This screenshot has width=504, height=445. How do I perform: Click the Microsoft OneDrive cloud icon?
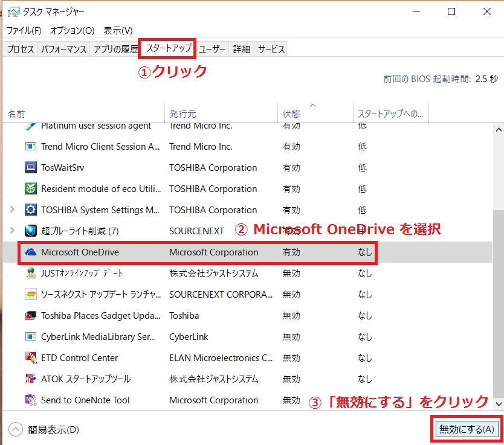[31, 252]
